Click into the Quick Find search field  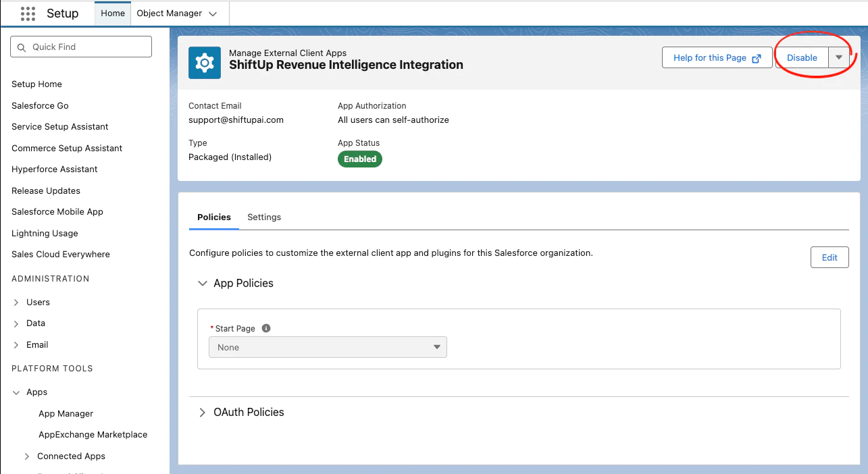coord(81,47)
